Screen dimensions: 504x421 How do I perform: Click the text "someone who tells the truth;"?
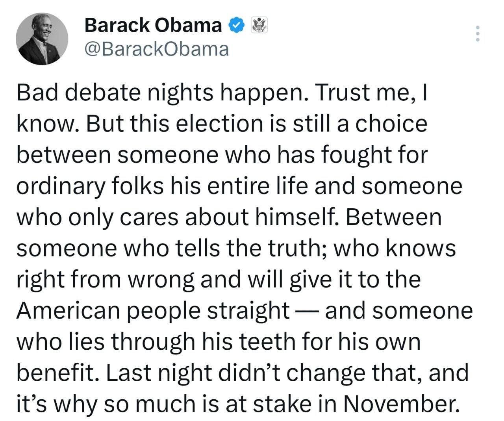click(174, 249)
